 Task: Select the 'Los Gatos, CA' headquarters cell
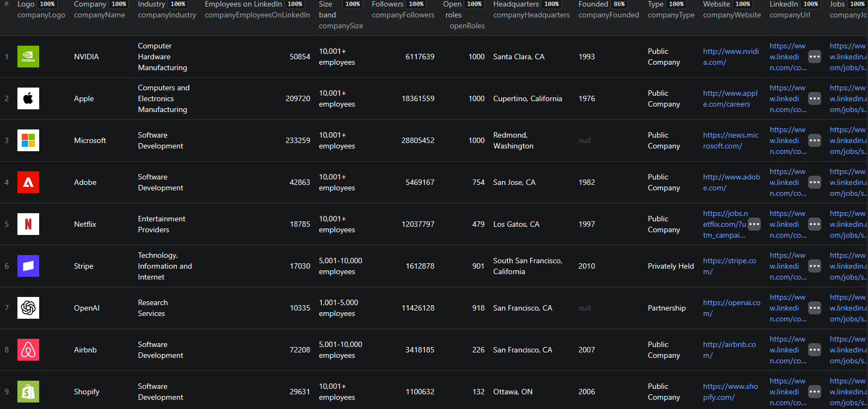click(x=516, y=224)
